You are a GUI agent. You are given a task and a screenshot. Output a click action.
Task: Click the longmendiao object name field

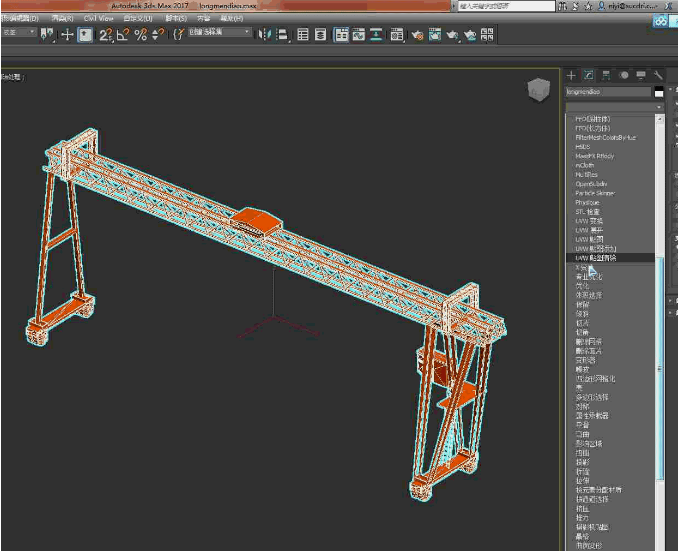tap(608, 92)
